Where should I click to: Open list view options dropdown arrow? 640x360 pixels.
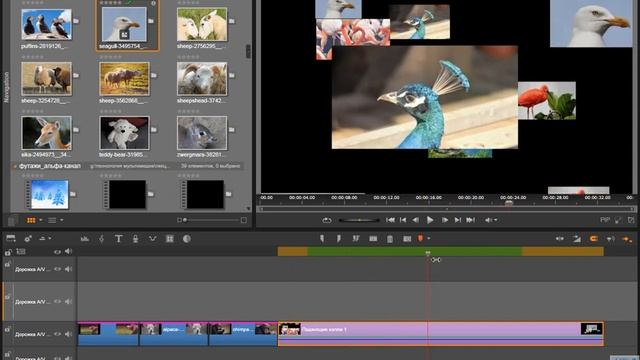62,220
